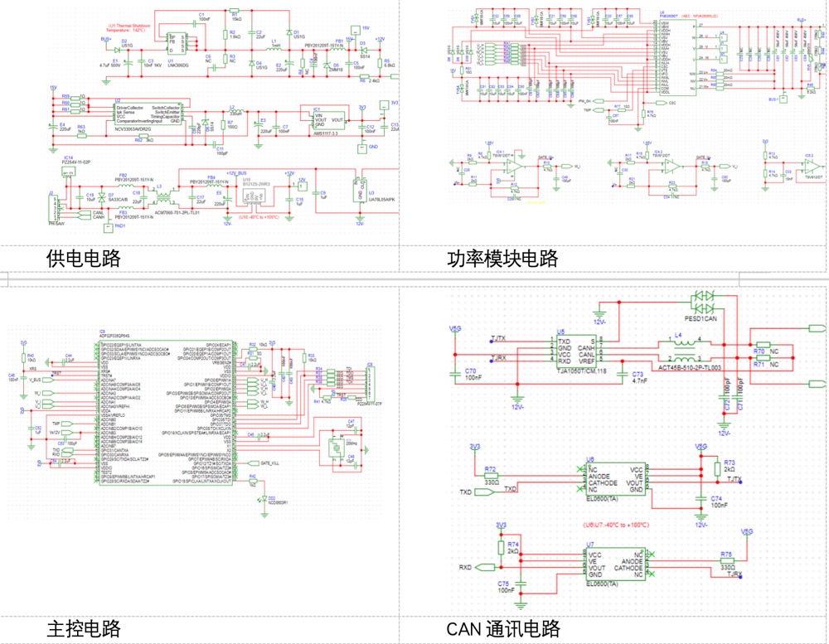
Task: Select the U1 LNK306DG chip
Action: 177,43
